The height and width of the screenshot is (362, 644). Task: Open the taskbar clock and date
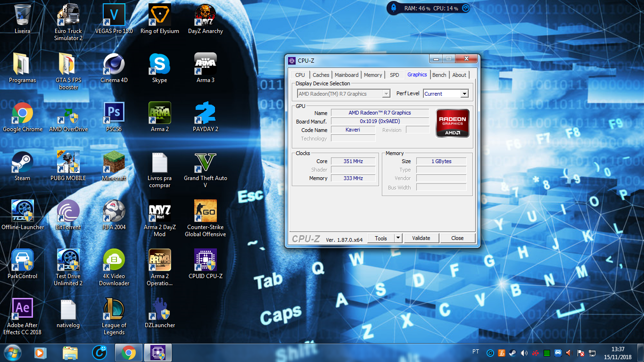(x=618, y=353)
